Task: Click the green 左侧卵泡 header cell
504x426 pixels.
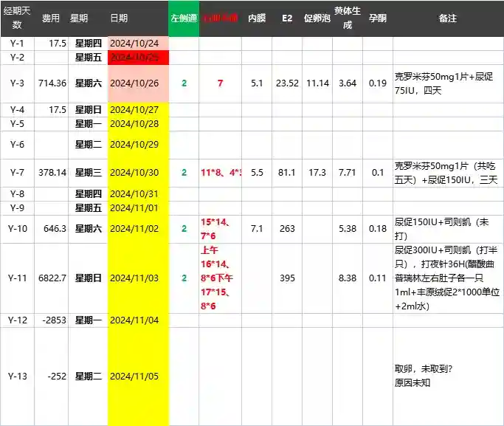Action: [x=184, y=18]
